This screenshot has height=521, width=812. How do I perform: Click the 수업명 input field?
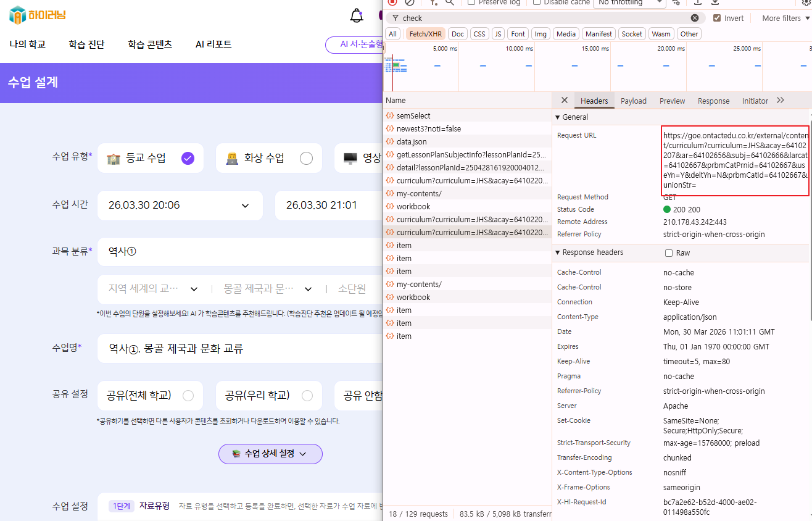tap(241, 349)
